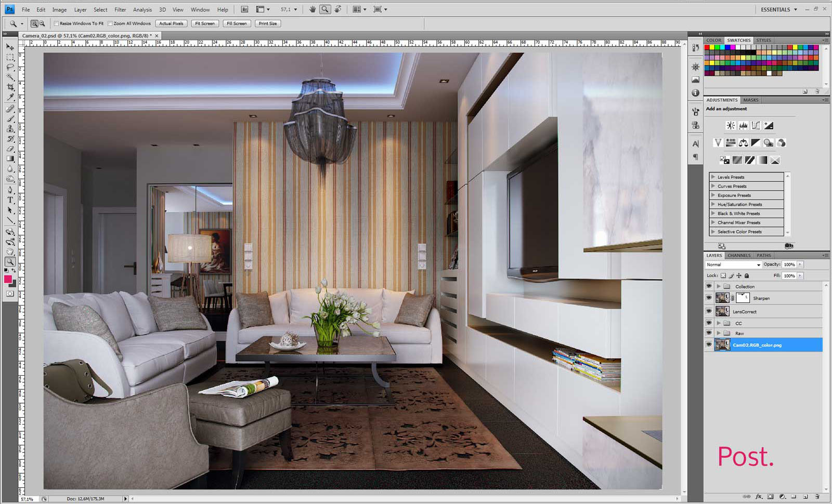Viewport: 832px width, 504px height.
Task: Add a Brightness/Contrast adjustment
Action: point(731,125)
